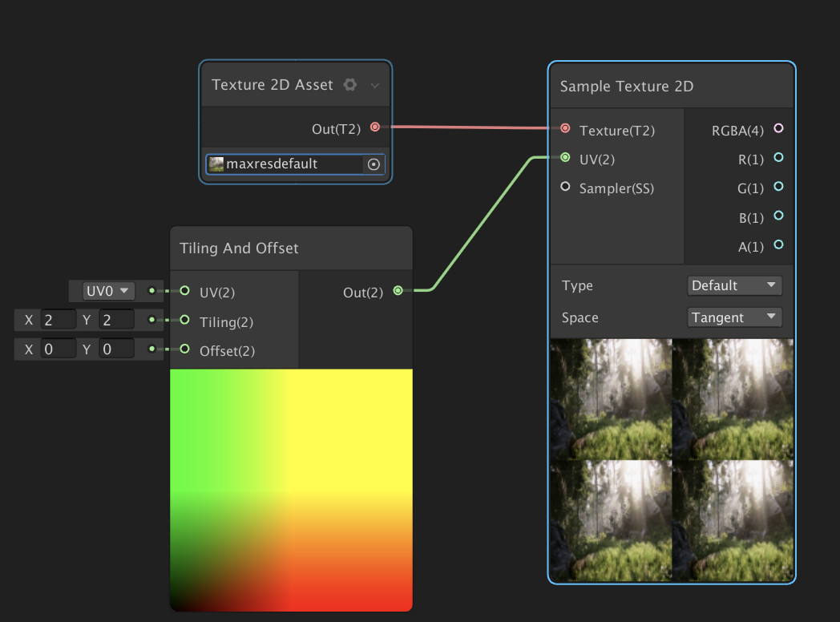Click the Out(2) port of Tiling And Offset

(398, 291)
